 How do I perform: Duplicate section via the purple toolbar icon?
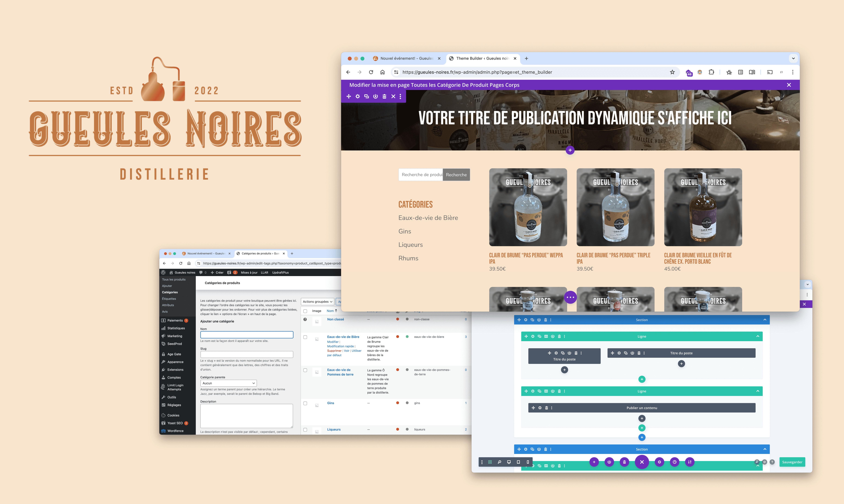(x=367, y=97)
